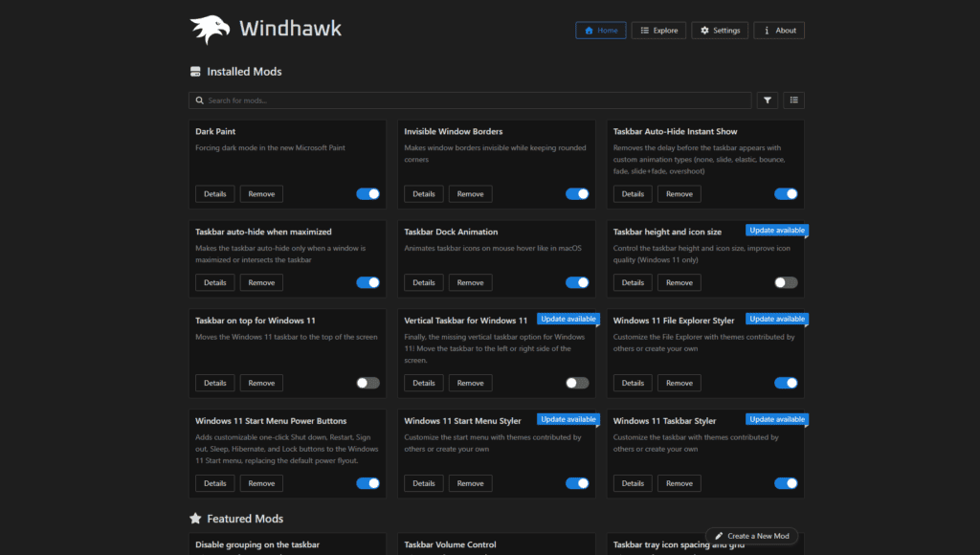The image size is (980, 555).
Task: Switch off Taskbar Dock Animation
Action: pos(577,282)
